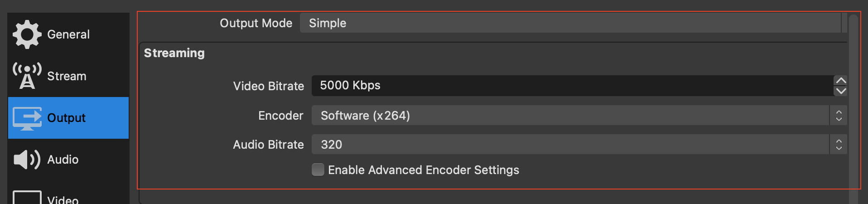Click the Video monitor icon in sidebar
Image resolution: width=868 pixels, height=204 pixels.
27,198
